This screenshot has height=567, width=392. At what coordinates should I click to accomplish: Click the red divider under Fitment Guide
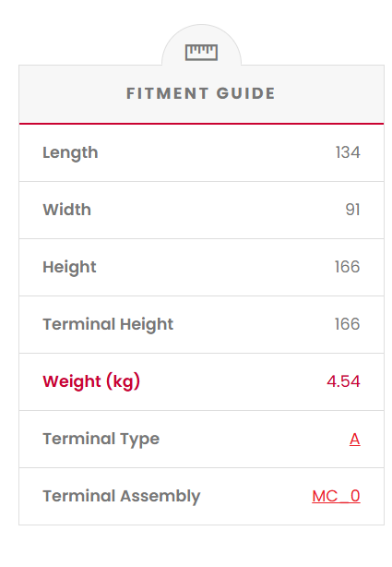[x=201, y=124]
